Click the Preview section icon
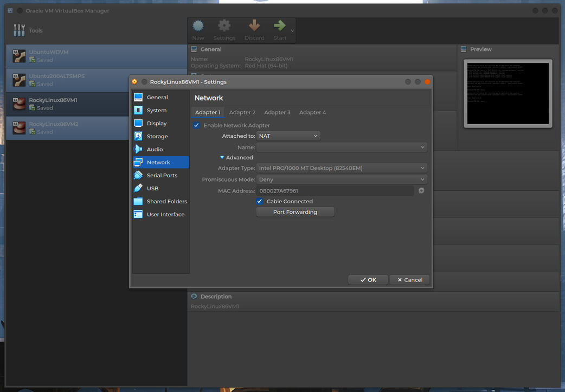This screenshot has width=565, height=392. click(464, 49)
